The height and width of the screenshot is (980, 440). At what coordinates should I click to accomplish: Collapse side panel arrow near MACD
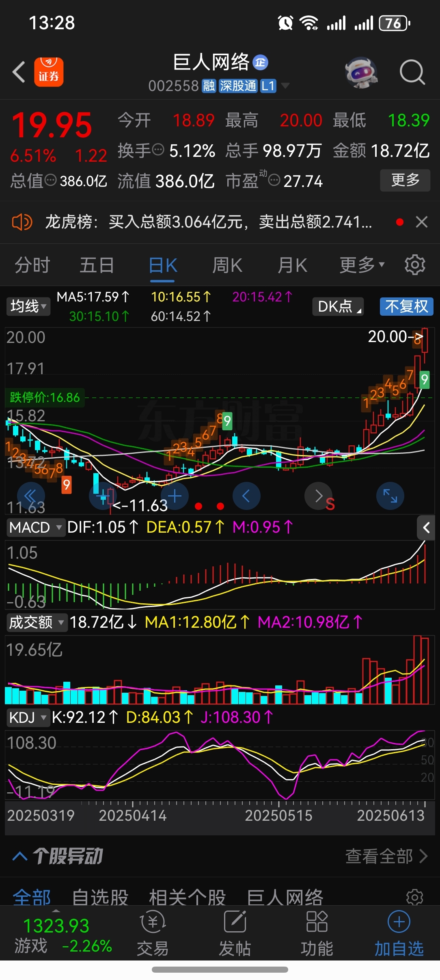point(426,528)
